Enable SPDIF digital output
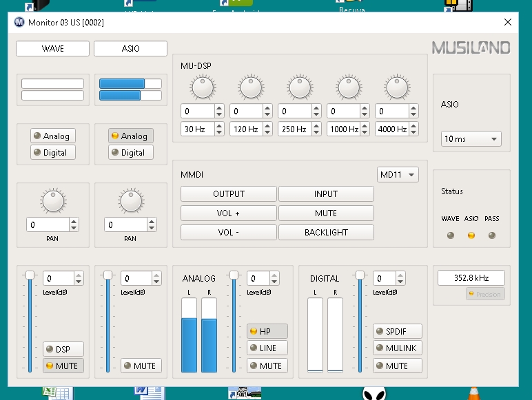The height and width of the screenshot is (400, 532). point(397,331)
